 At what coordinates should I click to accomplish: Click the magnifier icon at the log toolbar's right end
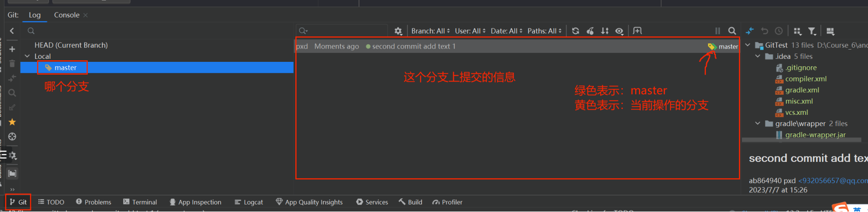click(x=732, y=31)
